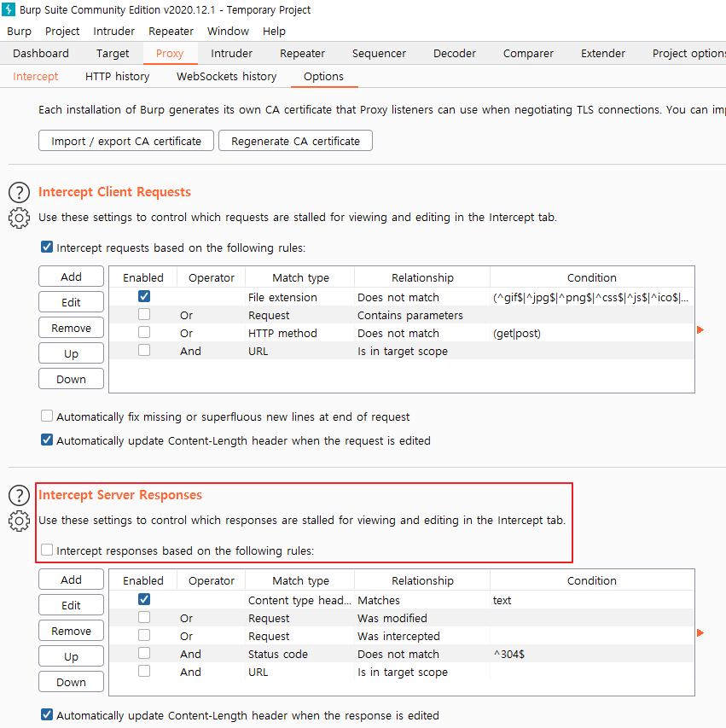The width and height of the screenshot is (726, 728).
Task: Enable URL in target scope response rule
Action: [144, 671]
